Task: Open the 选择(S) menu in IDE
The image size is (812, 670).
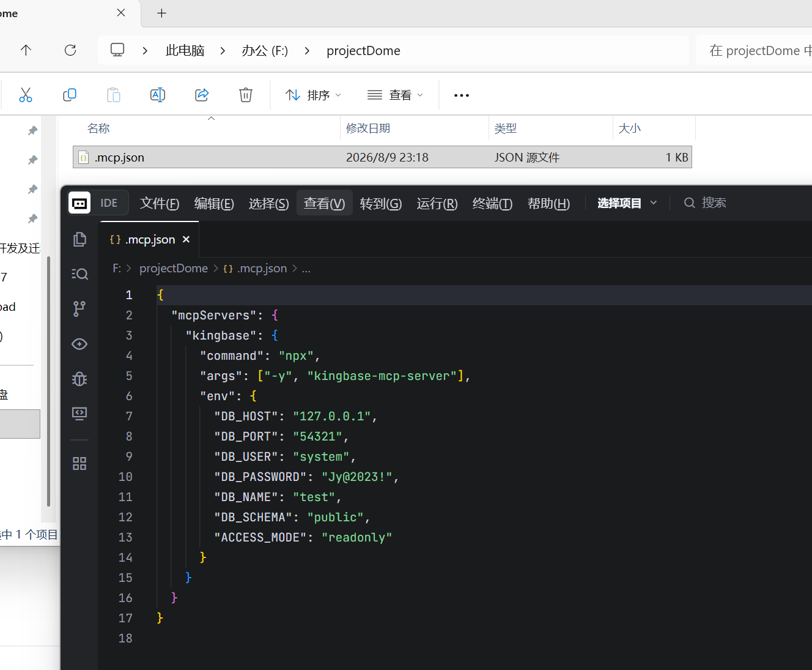Action: [x=269, y=203]
